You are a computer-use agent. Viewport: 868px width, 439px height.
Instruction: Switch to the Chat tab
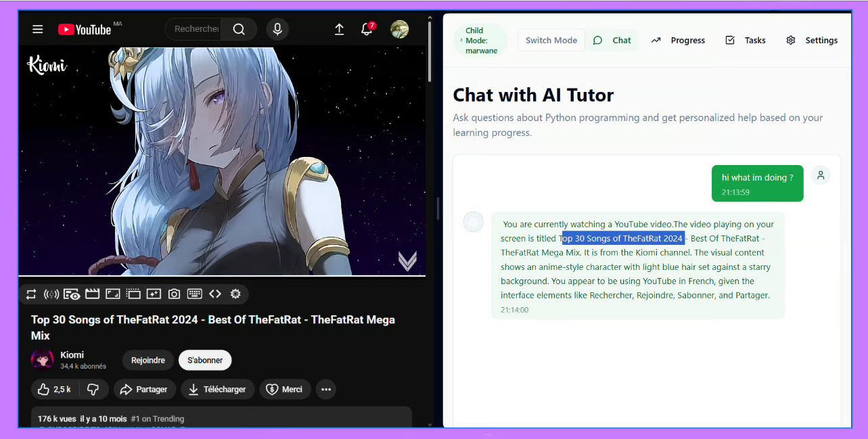(612, 40)
